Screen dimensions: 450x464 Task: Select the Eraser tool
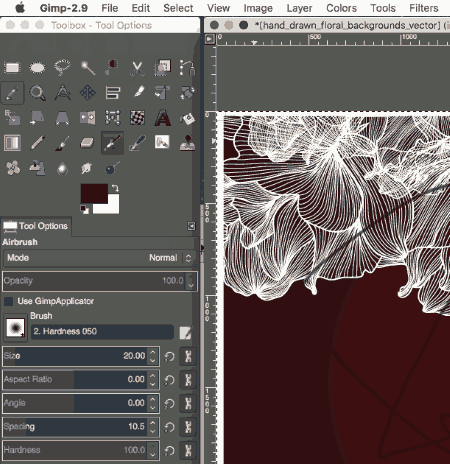[x=87, y=143]
